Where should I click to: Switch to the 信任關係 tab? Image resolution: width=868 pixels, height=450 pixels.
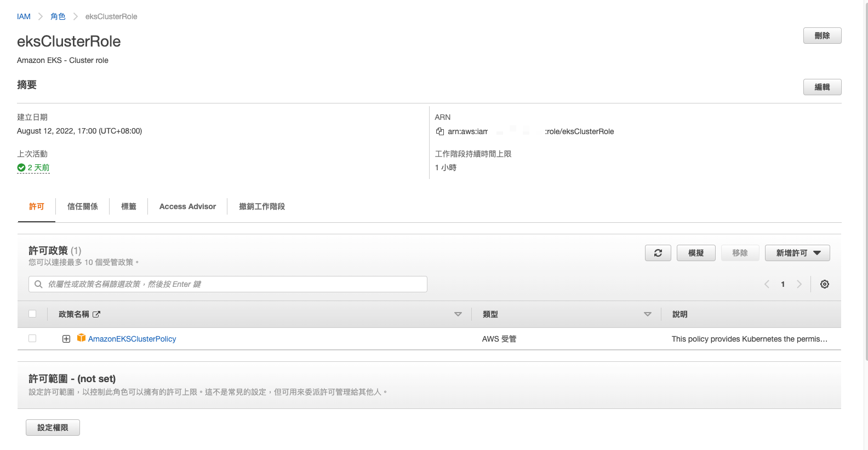tap(83, 206)
